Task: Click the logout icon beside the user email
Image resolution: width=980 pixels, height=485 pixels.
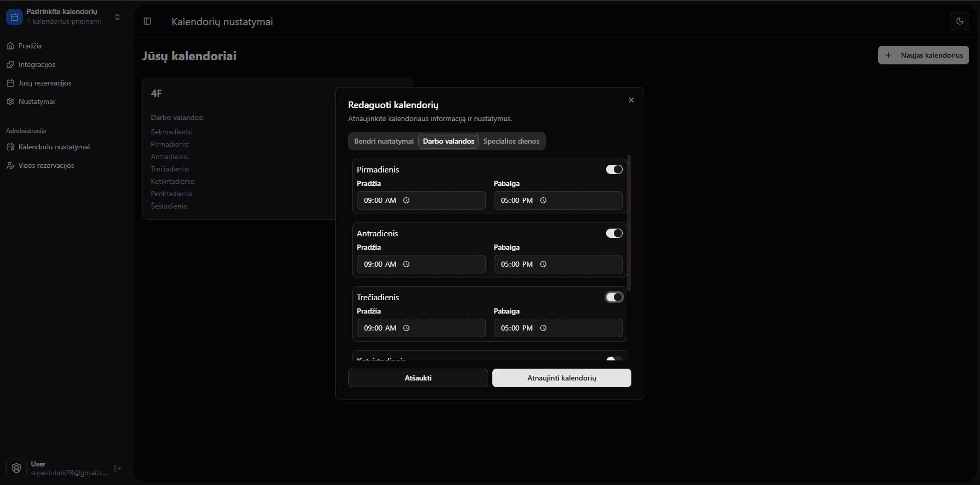Action: pyautogui.click(x=117, y=468)
